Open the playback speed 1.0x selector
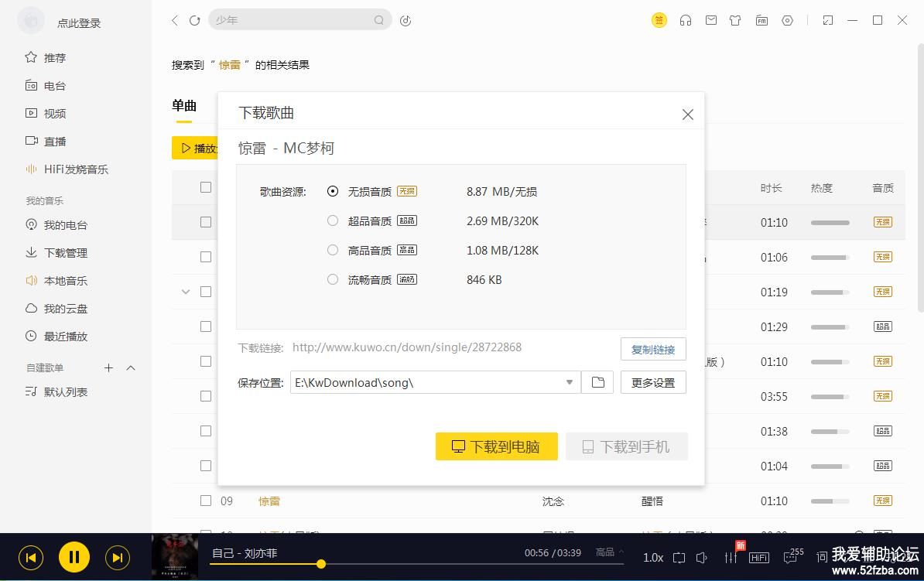Screen dimensions: 924x581 653,557
